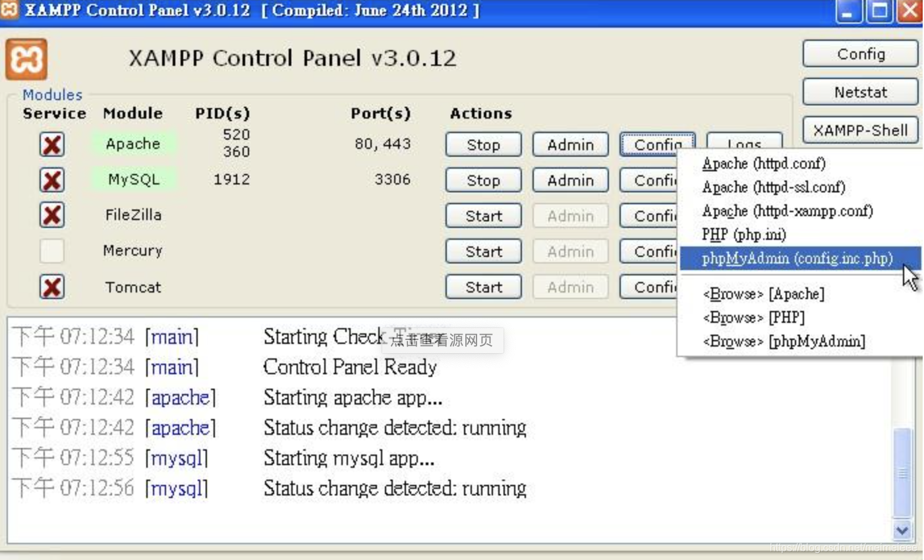Open the FileZilla Config button
Screen dimensions: 924x560
tap(649, 216)
